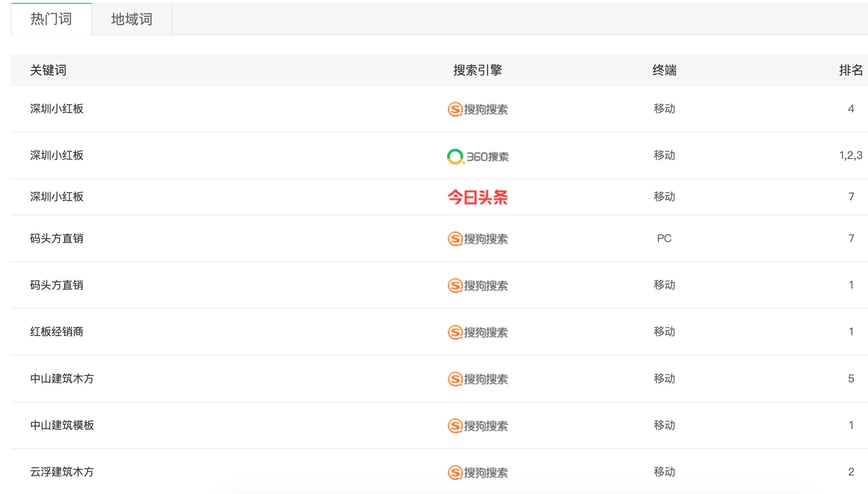Click rank 4 in first row
The width and height of the screenshot is (868, 494).
point(851,109)
